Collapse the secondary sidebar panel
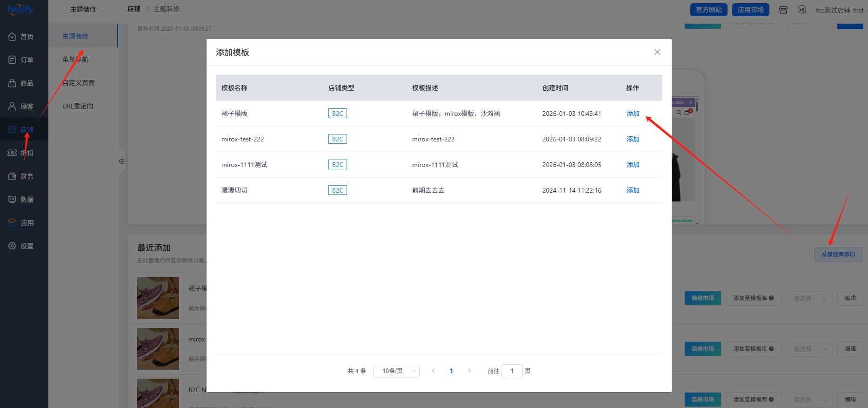 [121, 161]
